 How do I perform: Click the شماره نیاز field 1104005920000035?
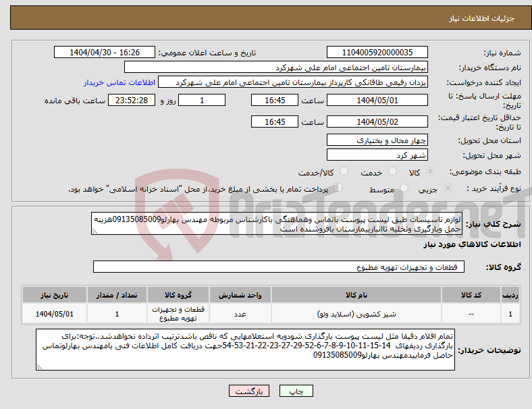tap(377, 52)
